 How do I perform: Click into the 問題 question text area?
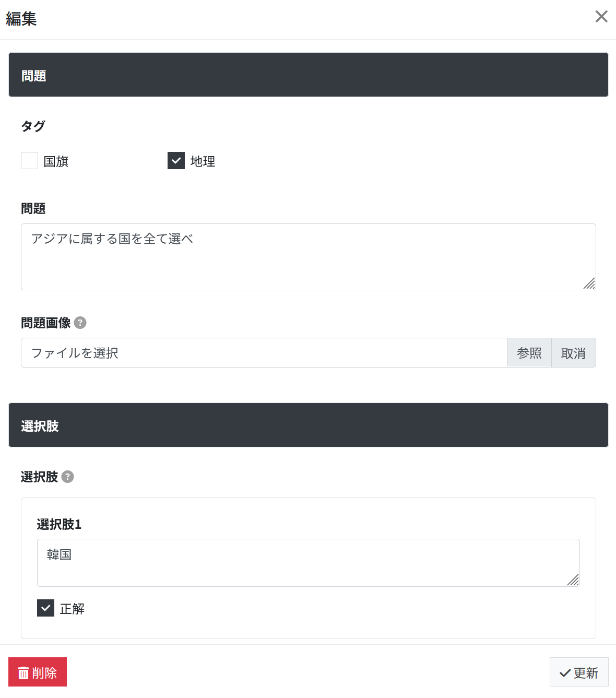point(309,257)
